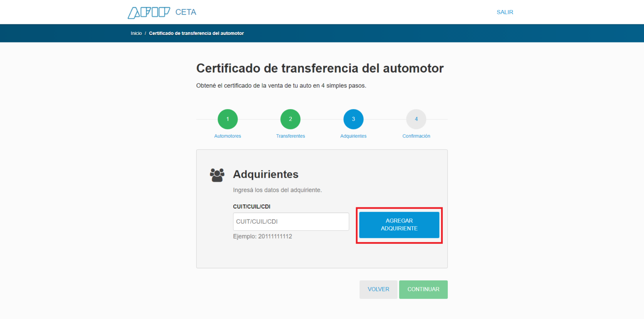Go to Inicio in the breadcrumb
The image size is (644, 319).
(x=136, y=33)
